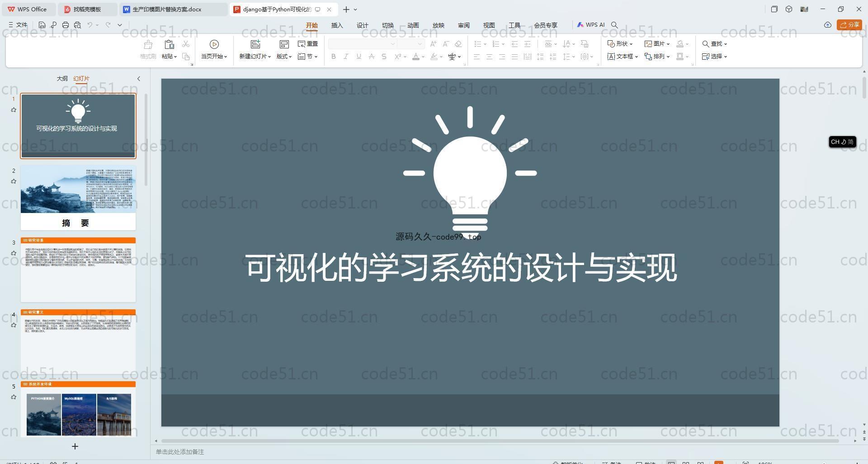The width and height of the screenshot is (868, 464).
Task: Click the plus button to add a slide
Action: pos(75,446)
